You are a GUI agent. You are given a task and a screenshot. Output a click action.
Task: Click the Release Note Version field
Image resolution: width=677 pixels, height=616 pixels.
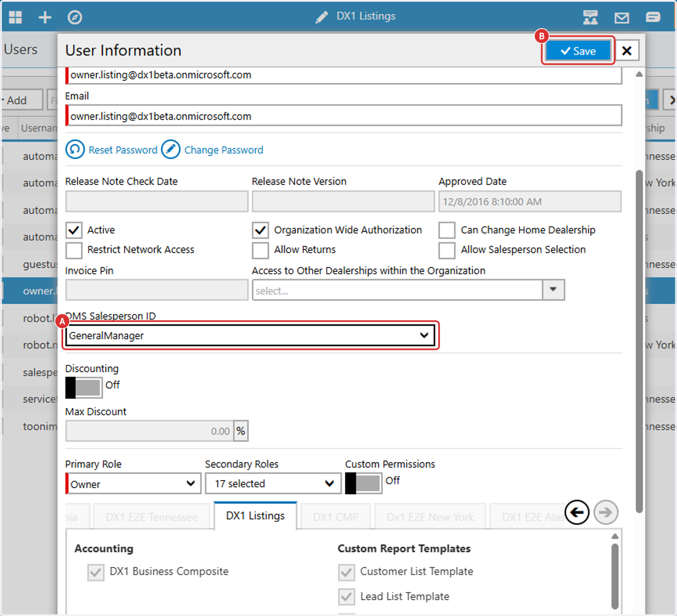[343, 201]
